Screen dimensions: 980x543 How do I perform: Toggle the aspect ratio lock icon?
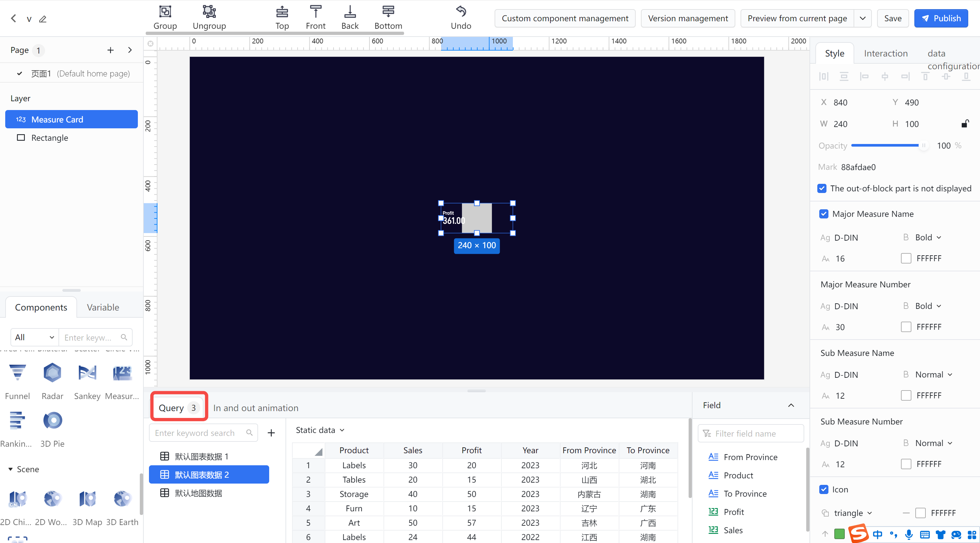pos(965,123)
